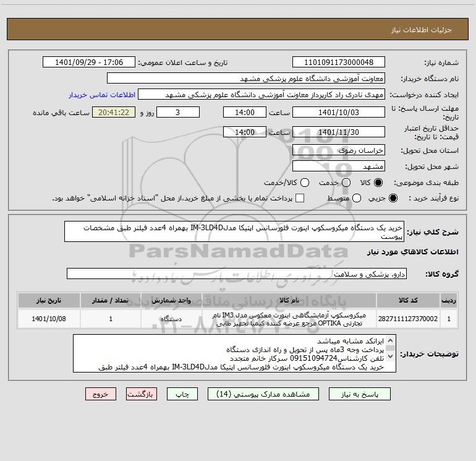The height and width of the screenshot is (461, 476).
Task: Select the کالا radio button
Action: (x=378, y=183)
